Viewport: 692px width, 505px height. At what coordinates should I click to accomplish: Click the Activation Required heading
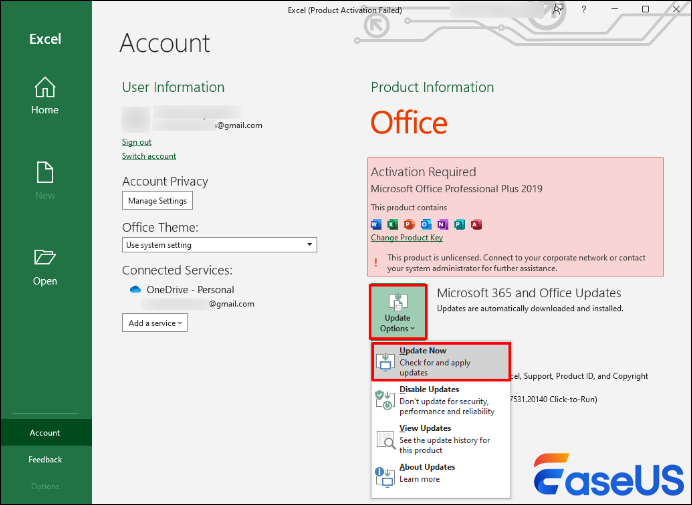(424, 172)
